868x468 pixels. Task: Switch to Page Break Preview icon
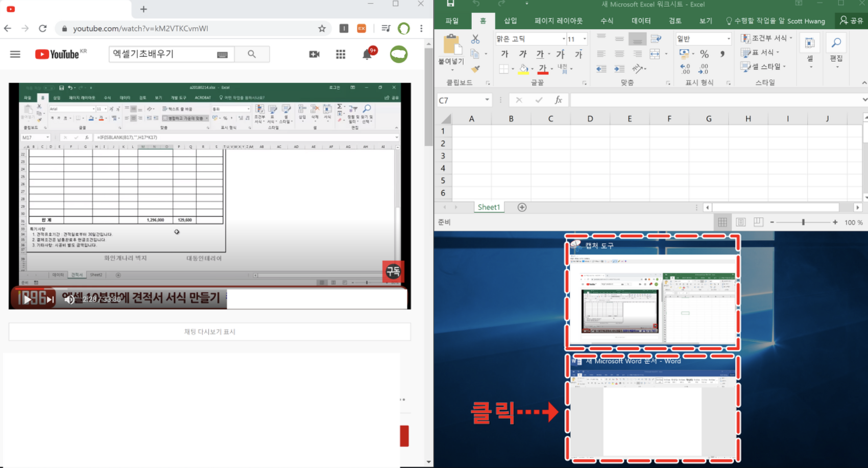758,222
